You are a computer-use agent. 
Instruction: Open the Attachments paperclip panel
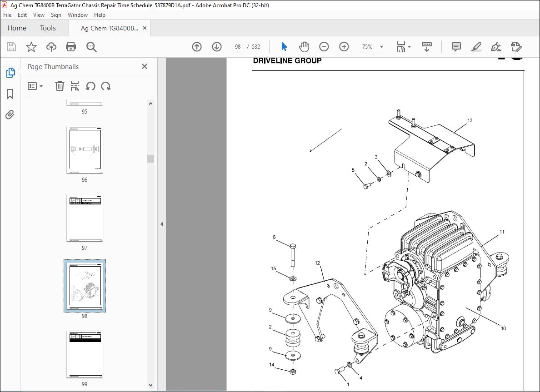pos(10,114)
